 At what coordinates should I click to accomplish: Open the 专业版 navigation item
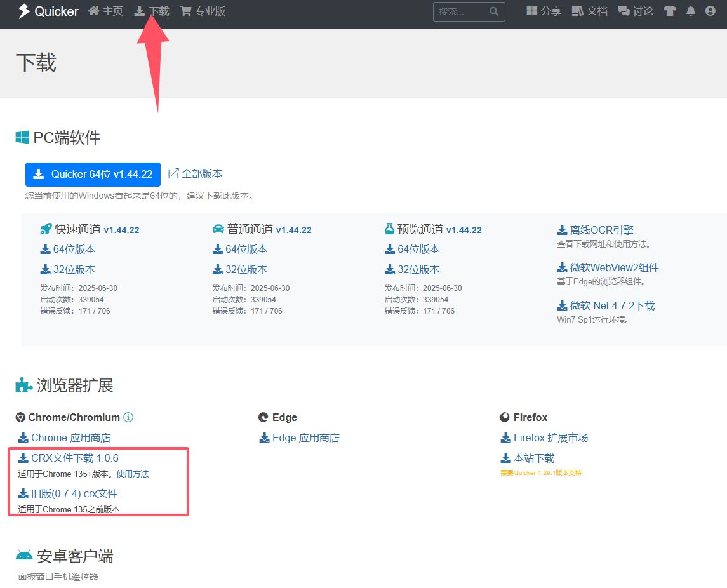203,11
